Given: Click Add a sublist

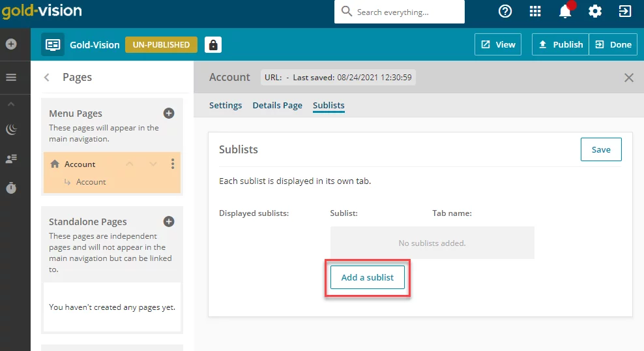Looking at the screenshot, I should pos(368,277).
